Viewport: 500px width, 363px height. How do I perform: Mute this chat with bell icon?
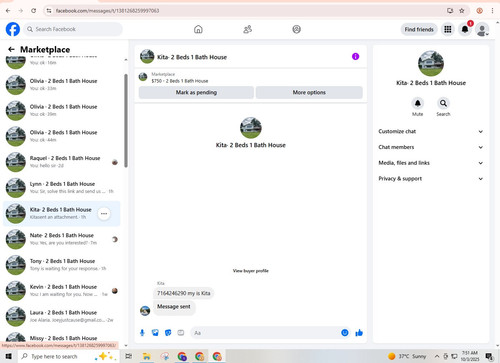(417, 103)
